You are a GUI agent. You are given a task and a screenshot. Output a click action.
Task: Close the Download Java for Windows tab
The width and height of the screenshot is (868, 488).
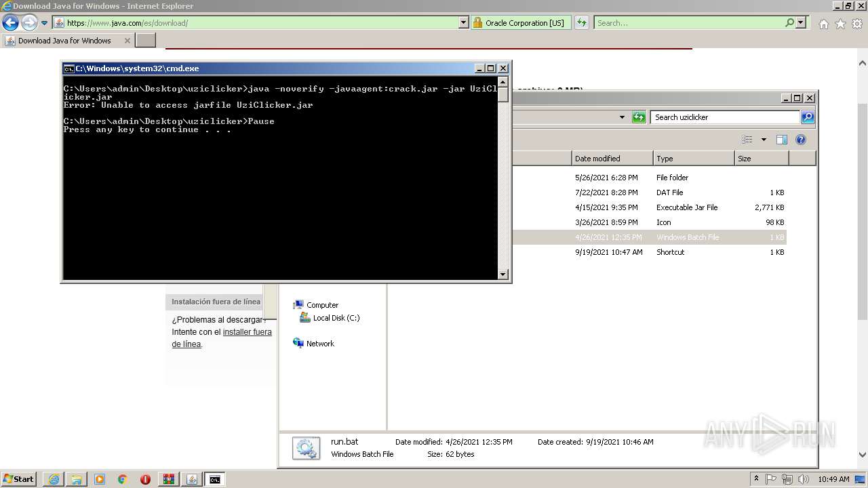127,41
